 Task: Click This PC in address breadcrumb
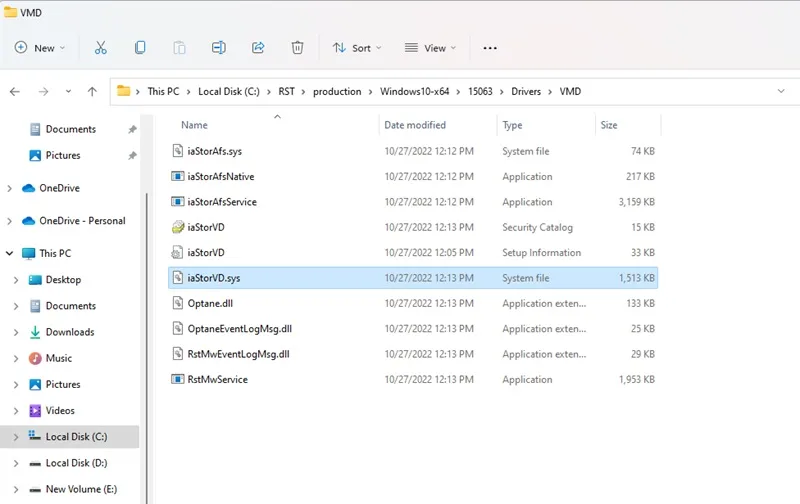click(x=163, y=91)
